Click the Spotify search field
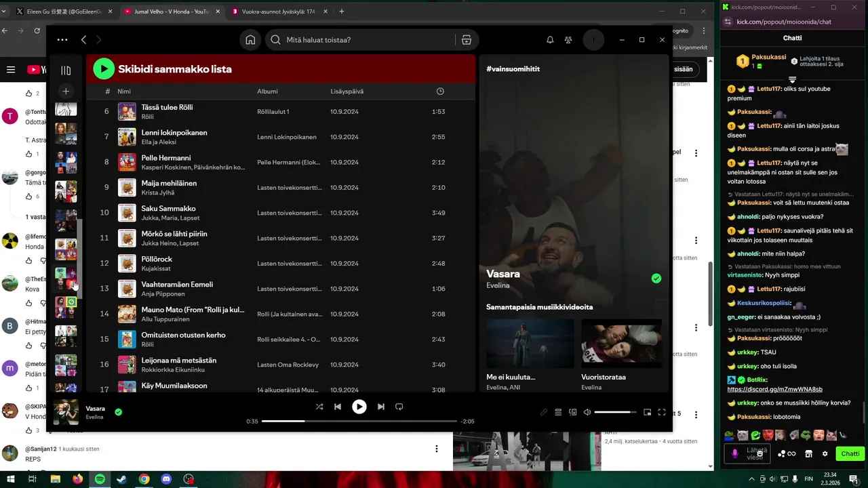This screenshot has width=868, height=488. coord(360,40)
